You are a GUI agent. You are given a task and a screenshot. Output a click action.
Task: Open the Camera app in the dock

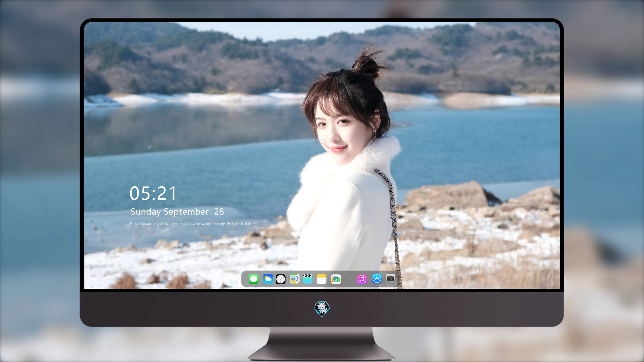click(x=390, y=278)
